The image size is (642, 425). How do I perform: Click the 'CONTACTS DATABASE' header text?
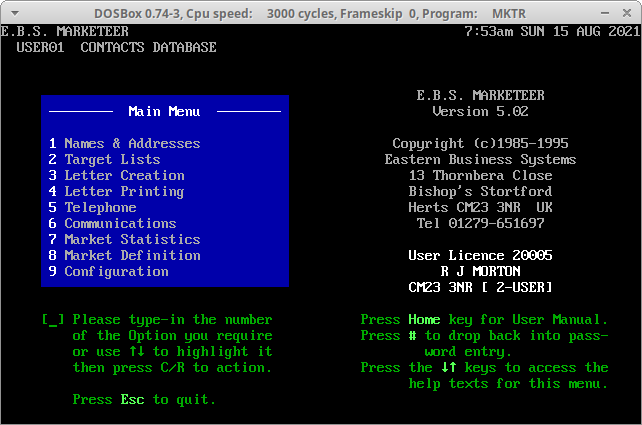(x=149, y=47)
